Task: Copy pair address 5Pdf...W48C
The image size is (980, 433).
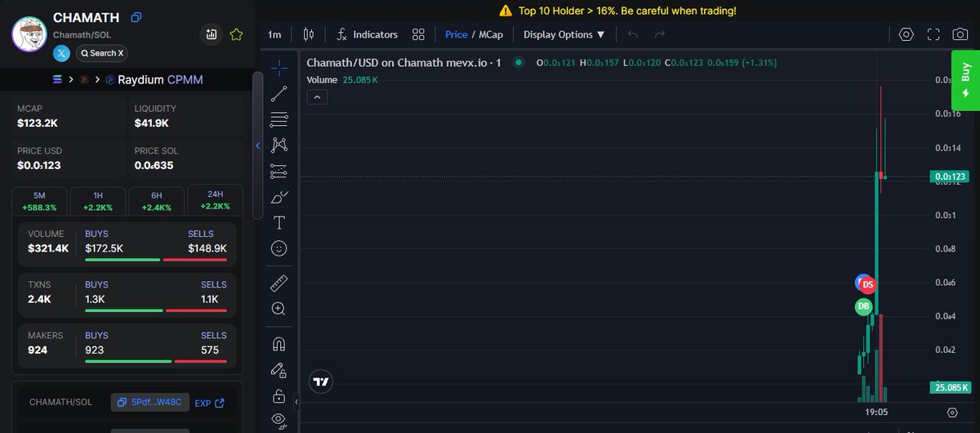Action: point(150,402)
